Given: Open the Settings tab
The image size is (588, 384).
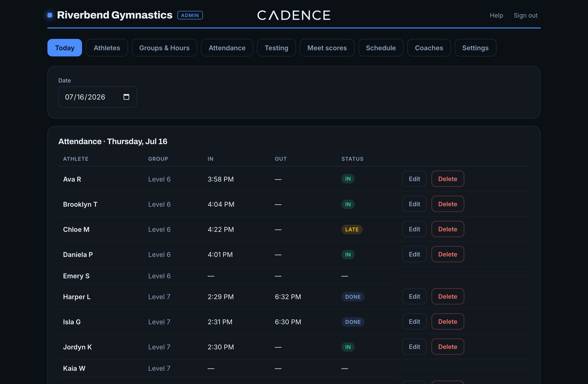Looking at the screenshot, I should pyautogui.click(x=475, y=48).
